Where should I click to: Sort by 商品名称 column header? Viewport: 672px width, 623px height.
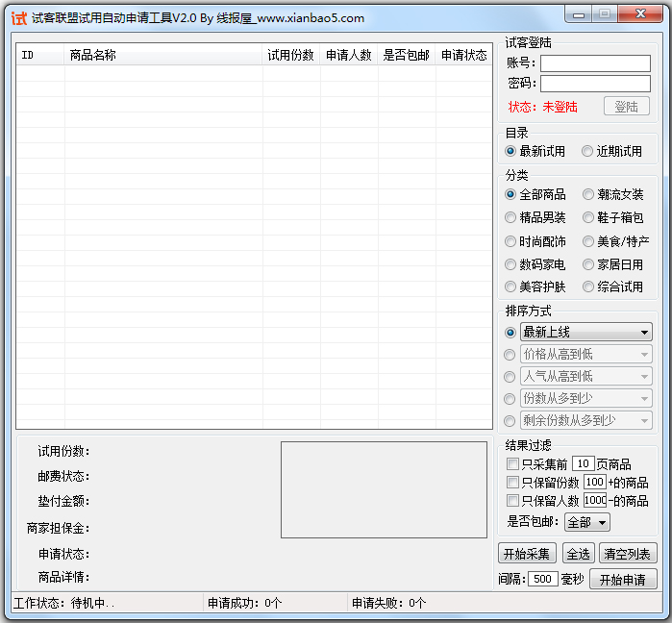[x=163, y=56]
